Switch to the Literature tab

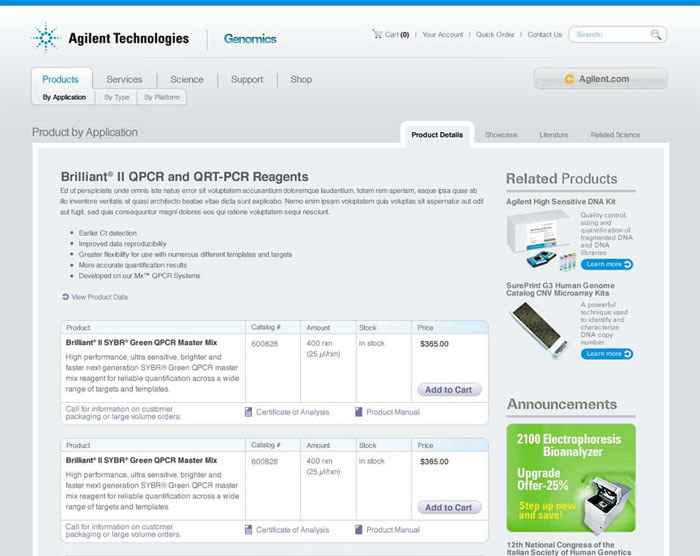(554, 134)
